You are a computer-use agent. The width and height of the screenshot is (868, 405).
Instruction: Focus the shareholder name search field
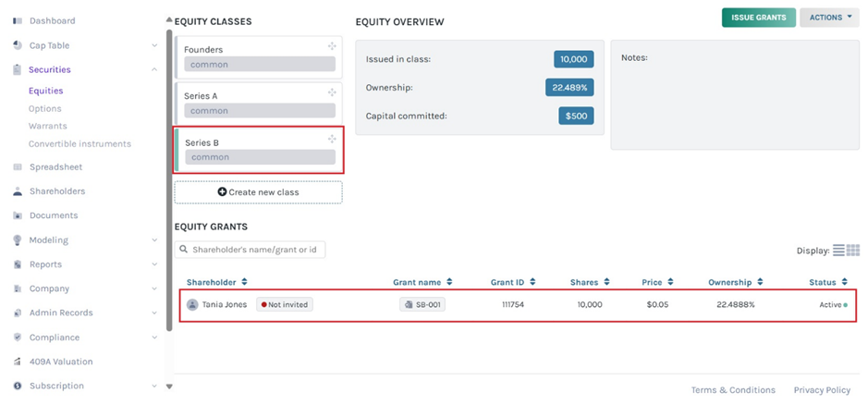click(251, 250)
